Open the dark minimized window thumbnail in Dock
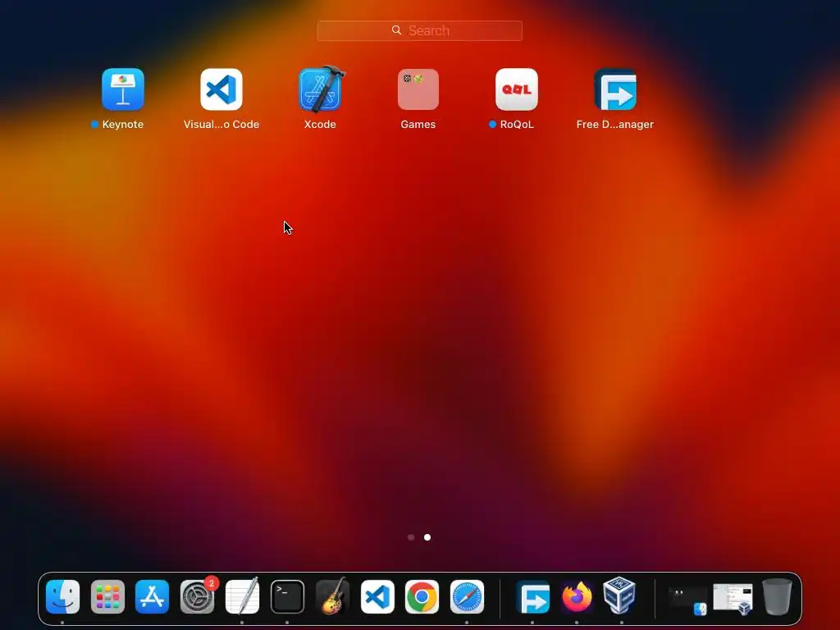This screenshot has width=840, height=630. click(x=688, y=599)
